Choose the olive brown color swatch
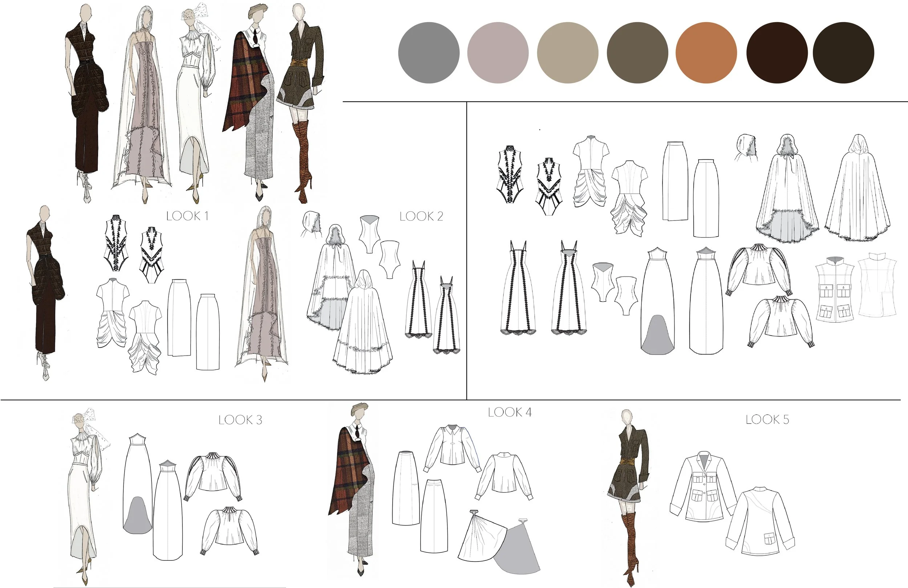 tap(637, 53)
